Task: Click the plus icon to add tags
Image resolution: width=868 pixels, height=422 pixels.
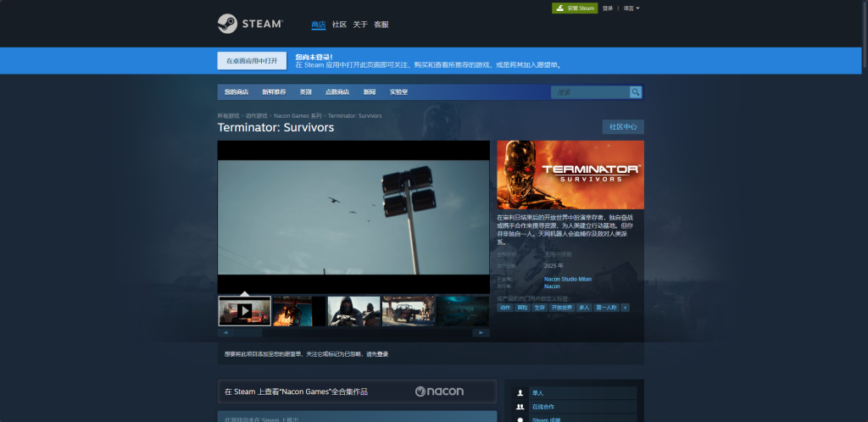Action: (x=625, y=308)
